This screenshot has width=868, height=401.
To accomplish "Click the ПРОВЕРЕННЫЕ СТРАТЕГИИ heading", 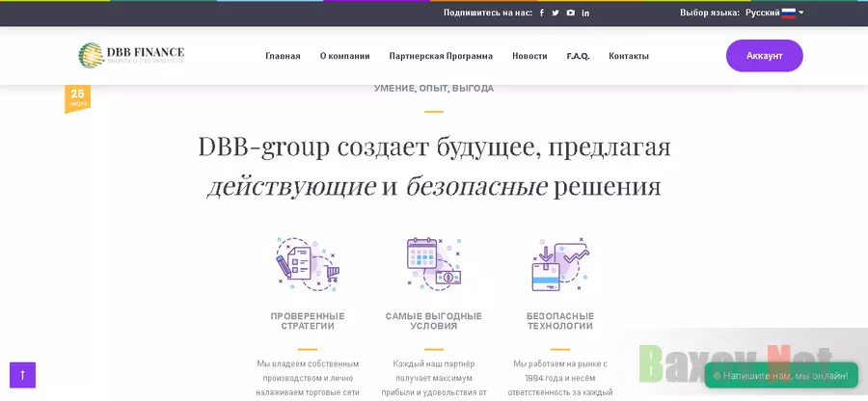I will click(x=308, y=321).
